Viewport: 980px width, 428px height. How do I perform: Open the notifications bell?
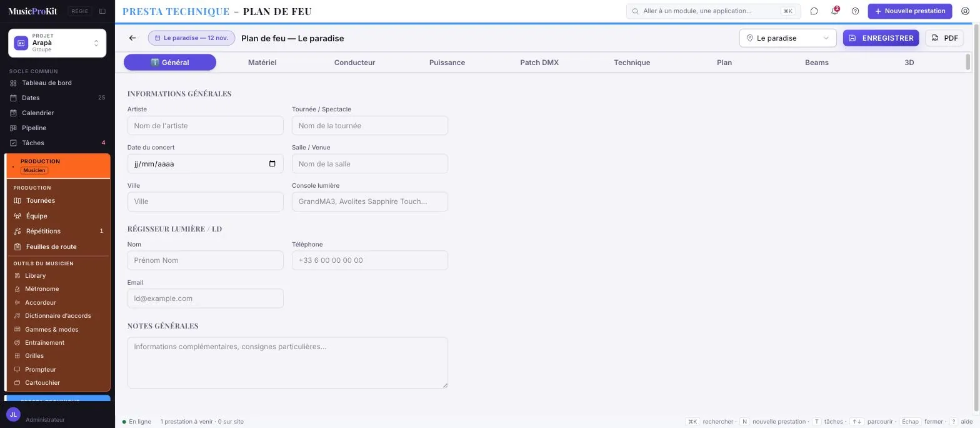[x=834, y=11]
